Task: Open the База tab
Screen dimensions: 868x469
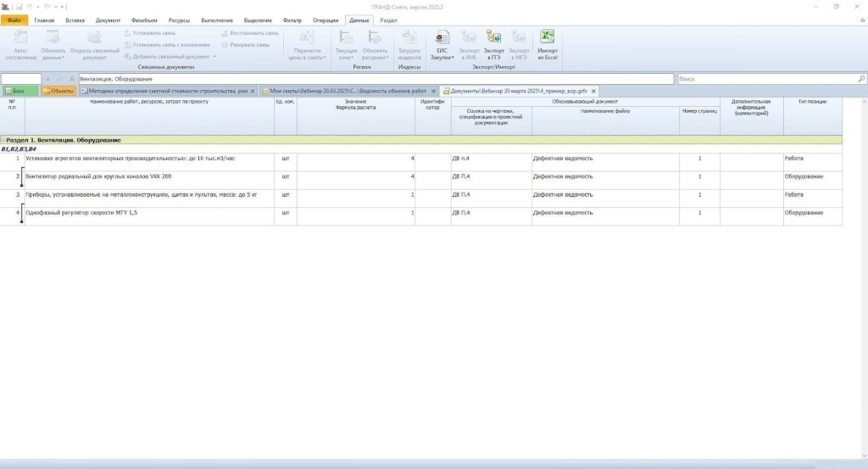Action: (x=20, y=91)
